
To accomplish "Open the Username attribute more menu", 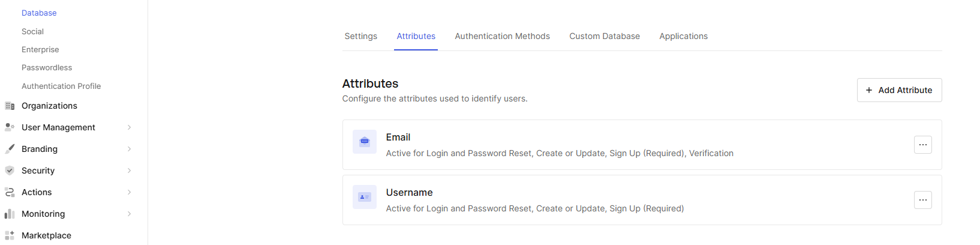I will point(922,200).
